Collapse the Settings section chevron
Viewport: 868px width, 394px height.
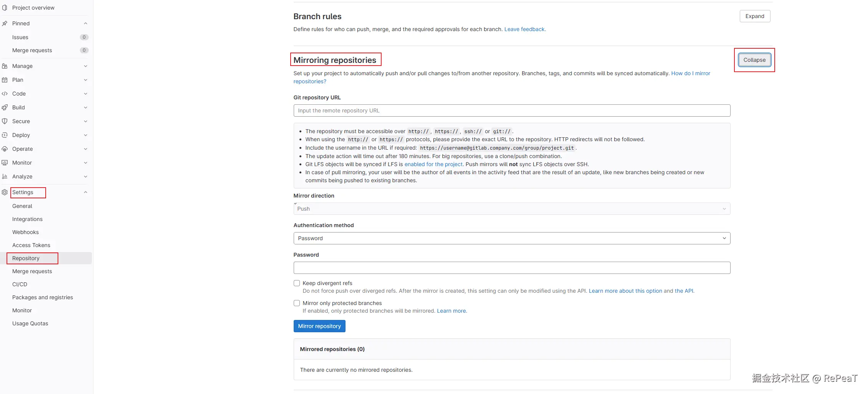point(85,192)
